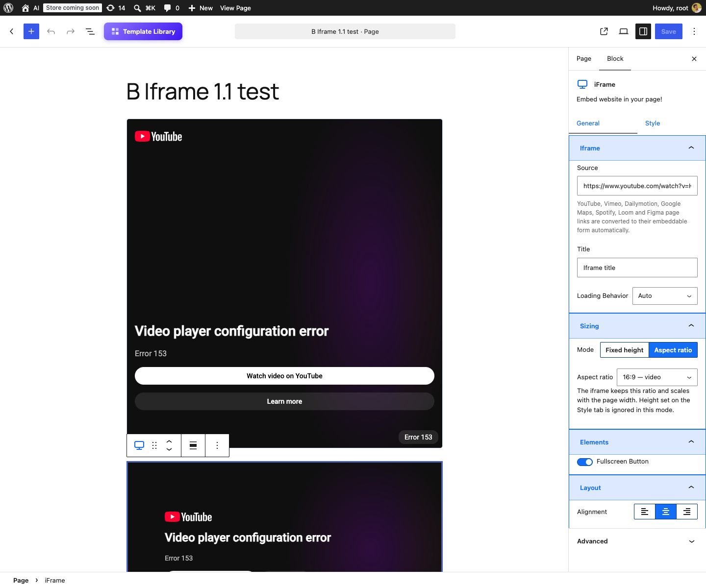706x588 pixels.
Task: Click the B Iframe 1.1 test document bar
Action: (345, 31)
